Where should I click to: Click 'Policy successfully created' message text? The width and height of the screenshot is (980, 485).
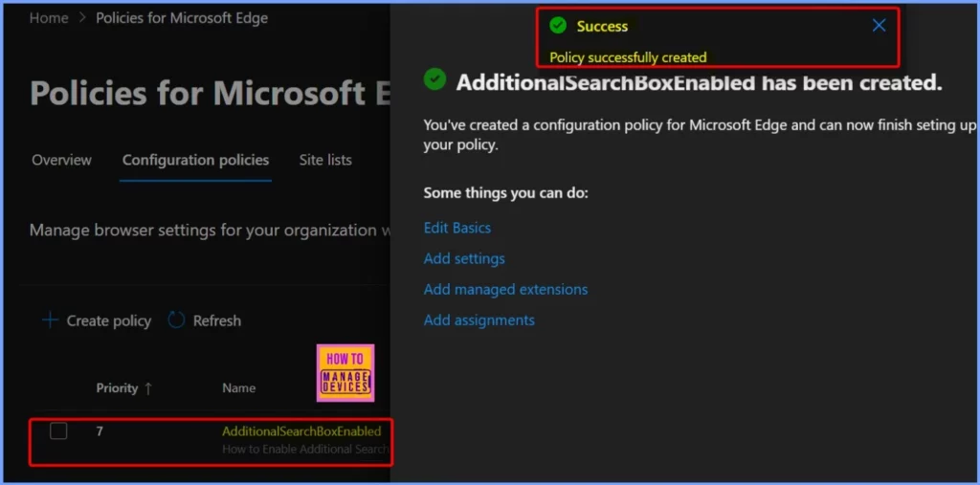(628, 57)
